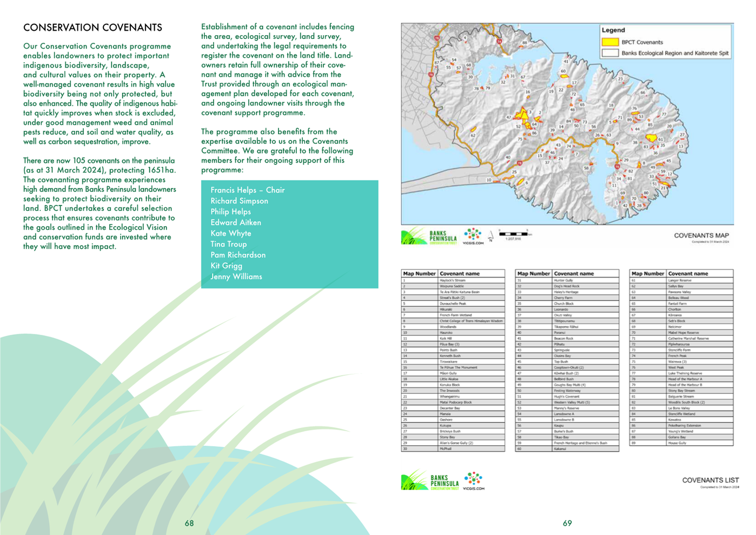Click "Francis Helps – Chair" in the teal box
Image resolution: width=756 pixels, height=535 pixels.
point(248,190)
